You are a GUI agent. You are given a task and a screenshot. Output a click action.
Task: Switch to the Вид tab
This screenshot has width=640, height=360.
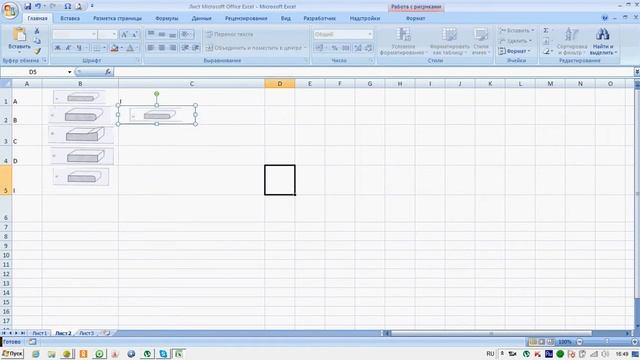coord(286,18)
